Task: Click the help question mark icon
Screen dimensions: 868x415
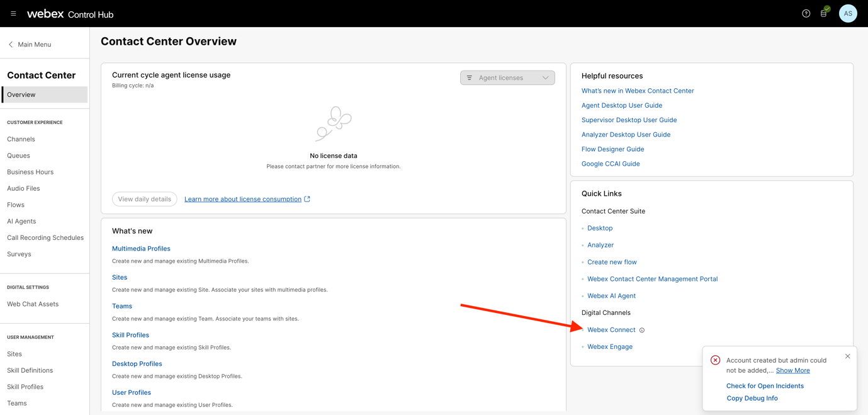Action: point(806,14)
